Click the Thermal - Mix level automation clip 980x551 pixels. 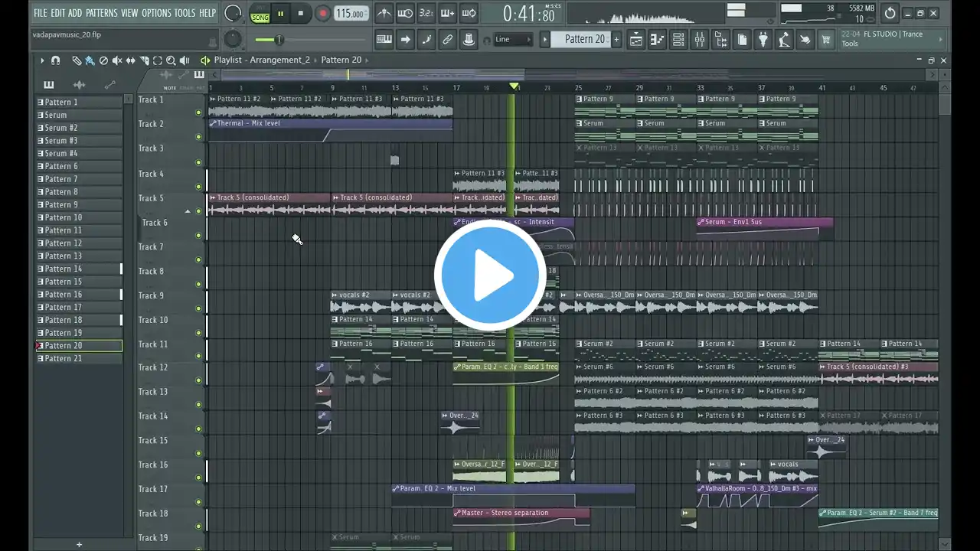pos(330,130)
